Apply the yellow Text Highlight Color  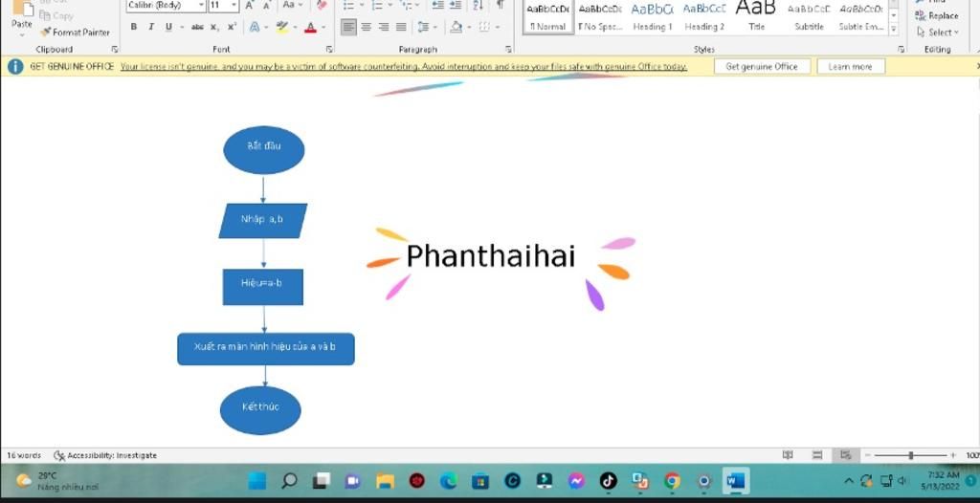(282, 27)
